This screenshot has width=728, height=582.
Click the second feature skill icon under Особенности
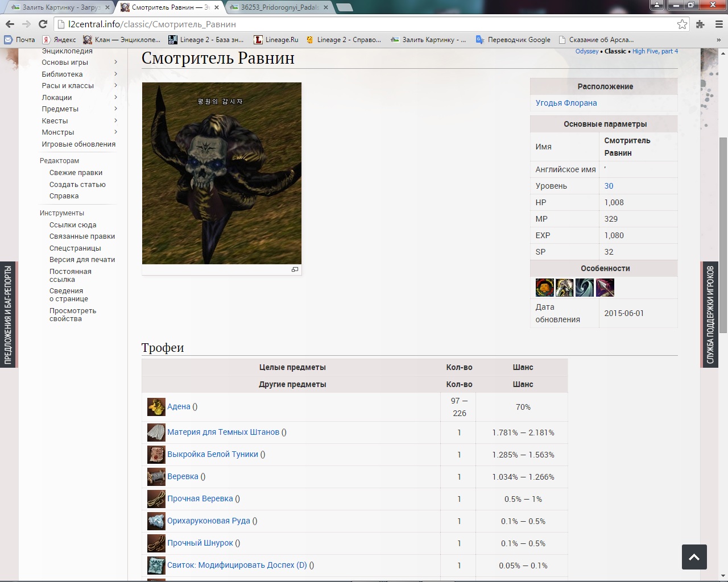pyautogui.click(x=565, y=288)
